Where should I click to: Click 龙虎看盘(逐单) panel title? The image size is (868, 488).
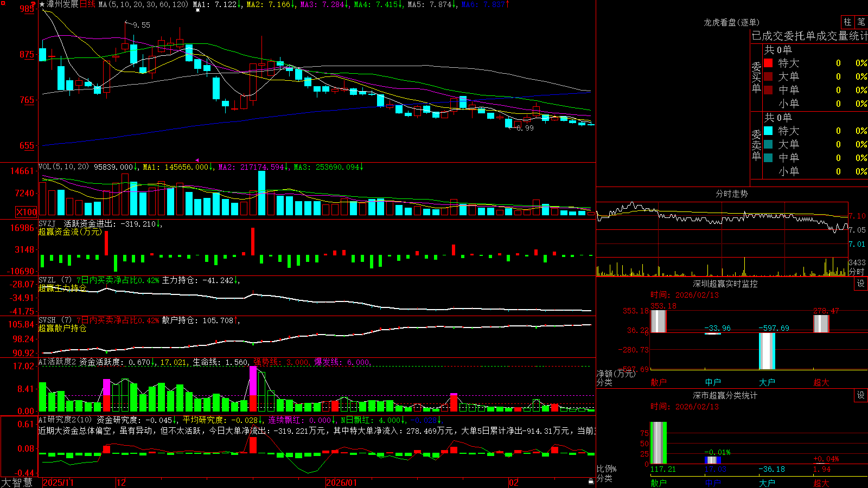(731, 22)
